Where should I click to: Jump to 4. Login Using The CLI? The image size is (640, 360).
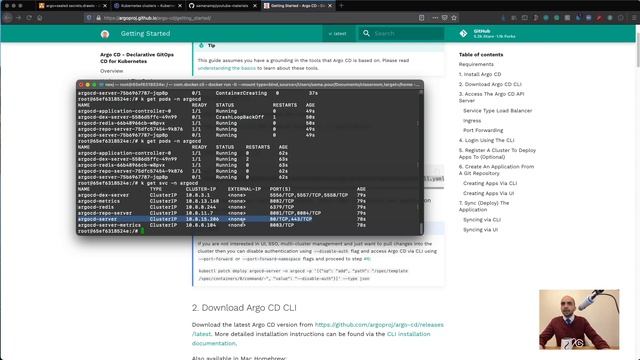tap(486, 140)
